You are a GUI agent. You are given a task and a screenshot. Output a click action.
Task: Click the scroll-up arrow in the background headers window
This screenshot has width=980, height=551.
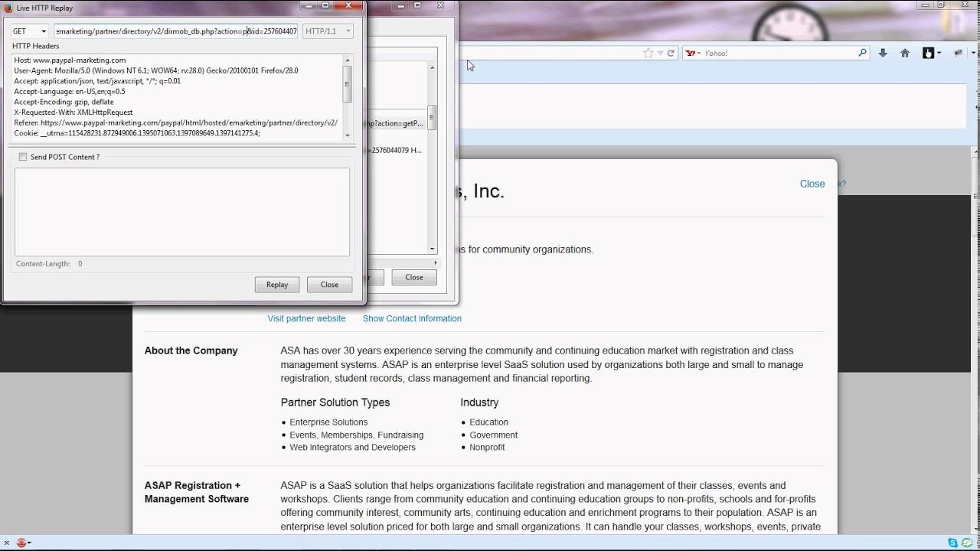click(x=432, y=68)
